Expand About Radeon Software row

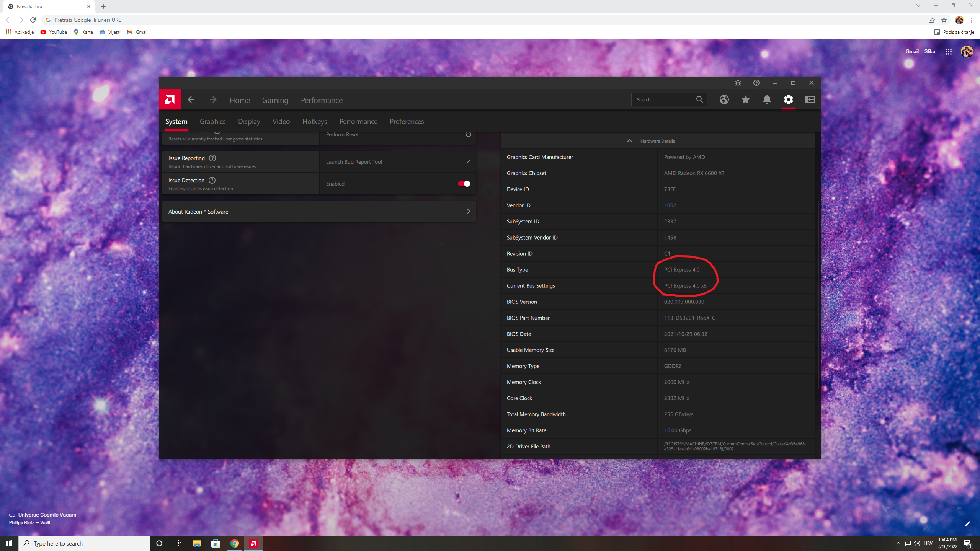coord(319,212)
